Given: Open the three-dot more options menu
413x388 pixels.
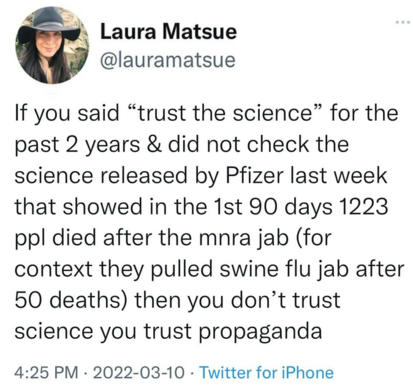Looking at the screenshot, I should (402, 23).
